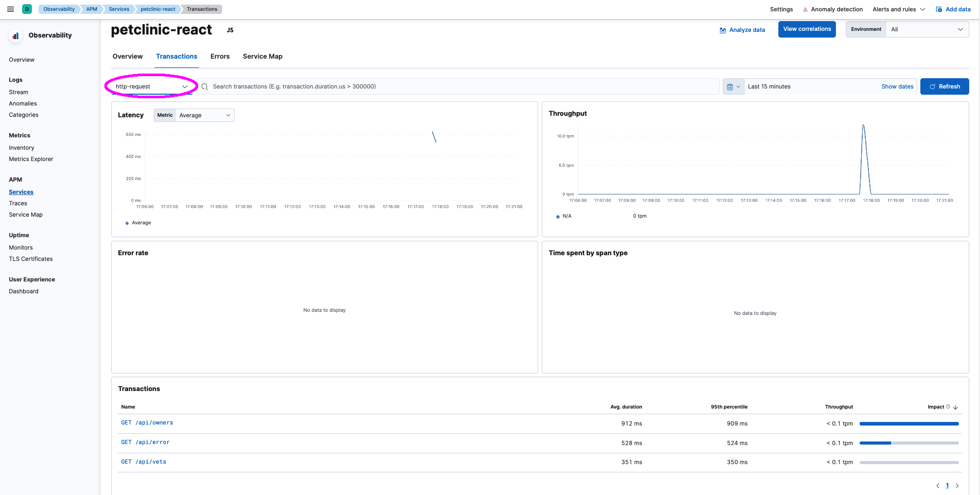The width and height of the screenshot is (980, 495).
Task: Click the N/A legend item in Throughput chart
Action: 564,216
